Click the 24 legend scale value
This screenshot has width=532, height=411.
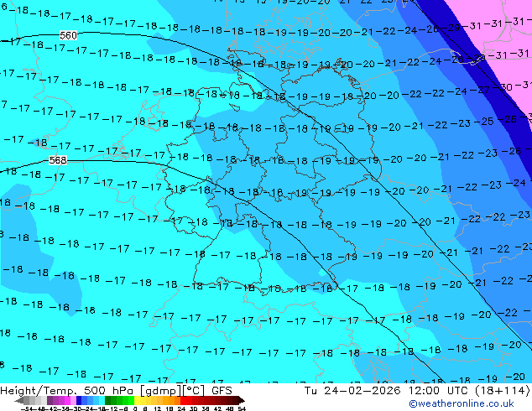tap(181, 409)
